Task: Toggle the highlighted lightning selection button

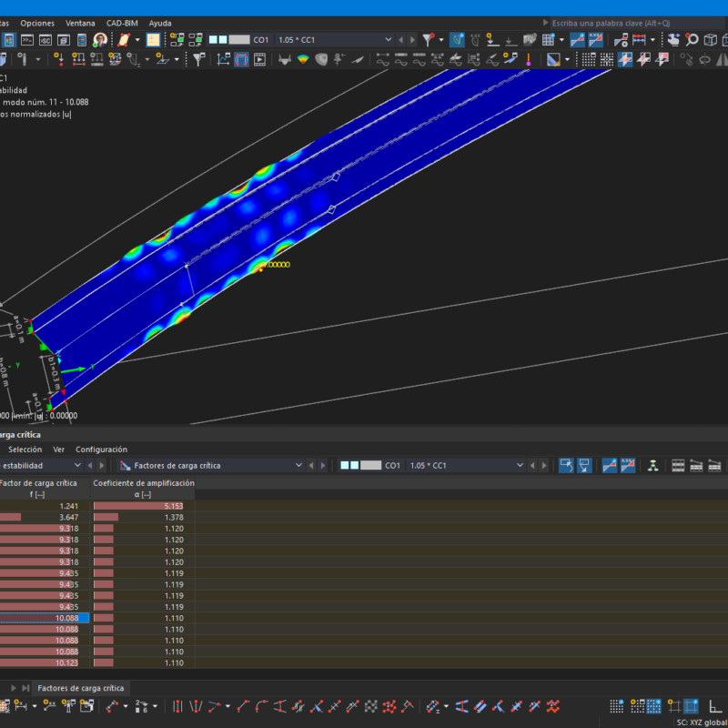Action: click(625, 59)
